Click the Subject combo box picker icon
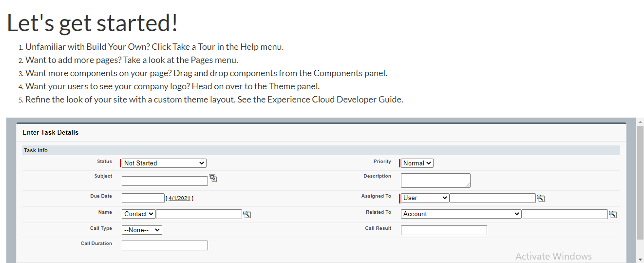Screen dimensions: 644x263 pos(213,179)
